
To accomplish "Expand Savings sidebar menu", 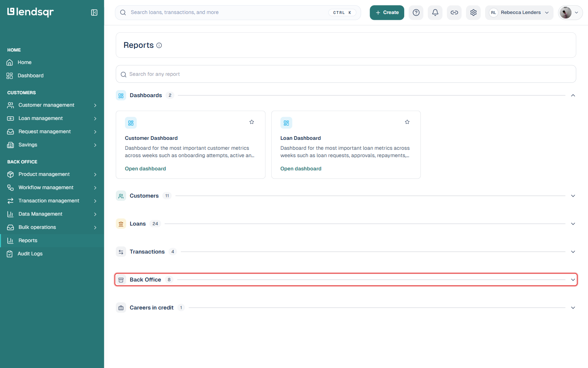I will (x=52, y=145).
